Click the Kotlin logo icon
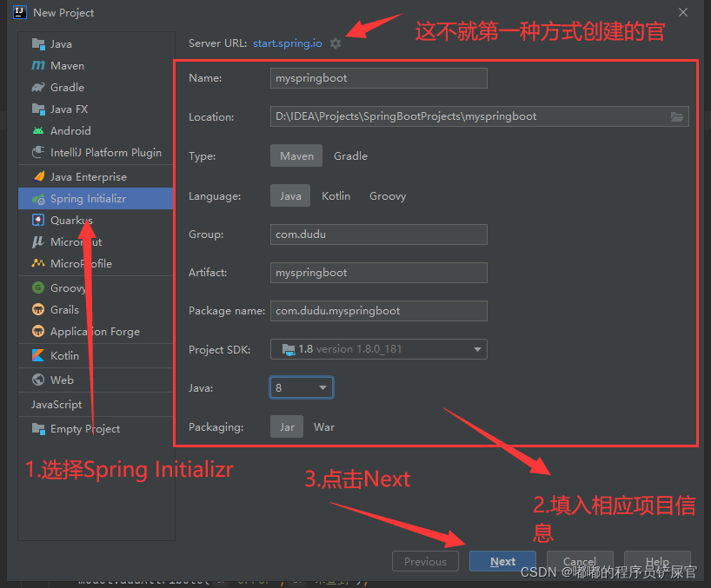The image size is (711, 588). pyautogui.click(x=38, y=355)
